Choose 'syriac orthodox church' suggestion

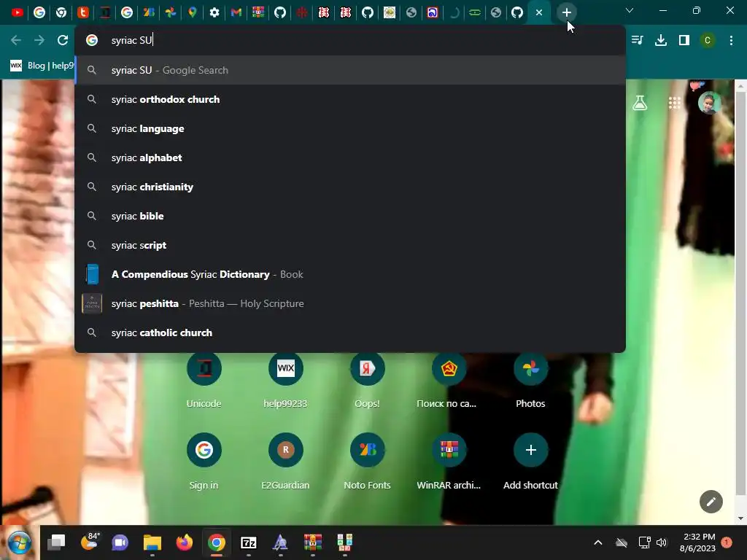coord(350,99)
